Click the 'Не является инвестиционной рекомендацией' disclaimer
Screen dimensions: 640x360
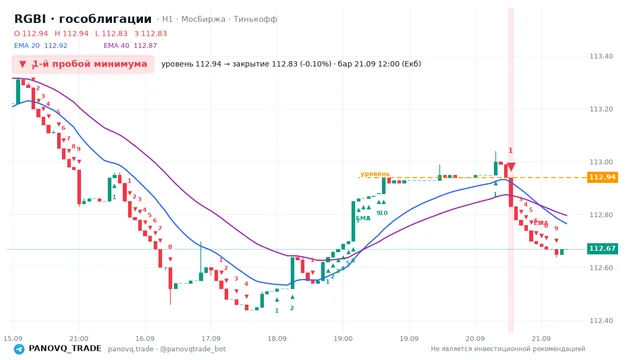(508, 349)
